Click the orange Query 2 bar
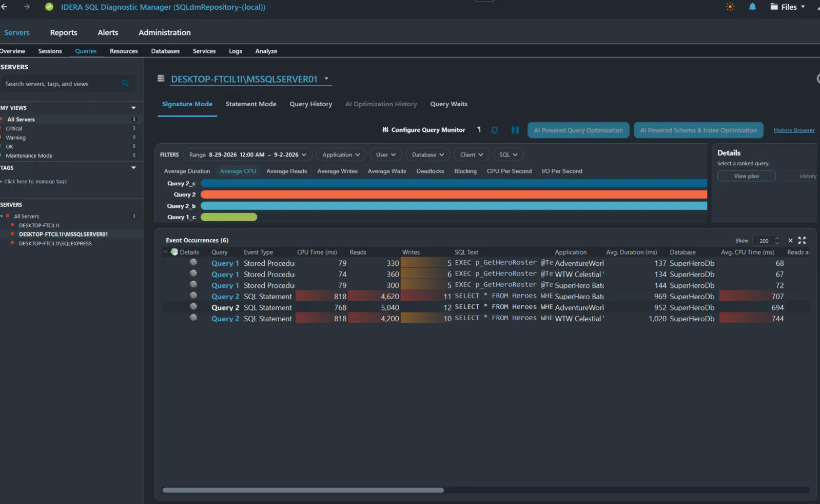The height and width of the screenshot is (504, 820). pos(454,195)
